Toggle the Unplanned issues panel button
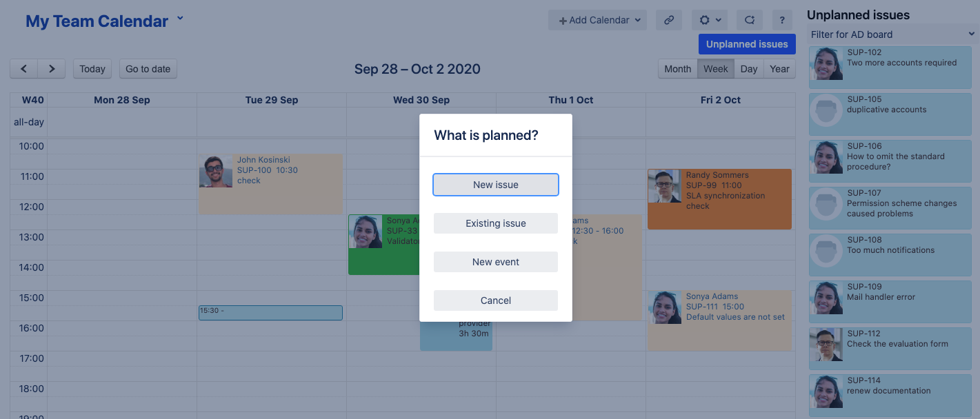The image size is (980, 419). click(747, 44)
